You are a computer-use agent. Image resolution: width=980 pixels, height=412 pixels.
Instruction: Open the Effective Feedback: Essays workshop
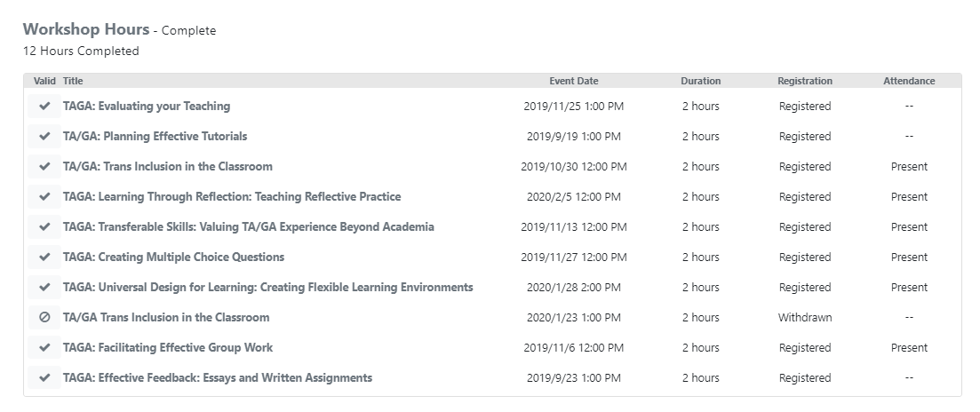click(x=218, y=378)
